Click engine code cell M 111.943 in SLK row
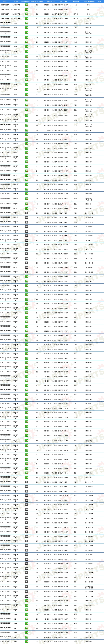The height and width of the screenshot is (644, 104). 89,619
